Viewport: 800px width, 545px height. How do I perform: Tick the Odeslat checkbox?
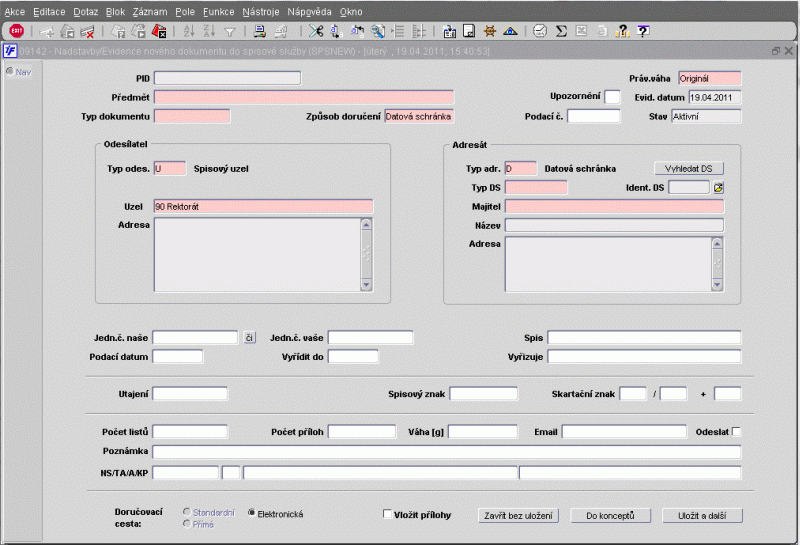[x=736, y=432]
